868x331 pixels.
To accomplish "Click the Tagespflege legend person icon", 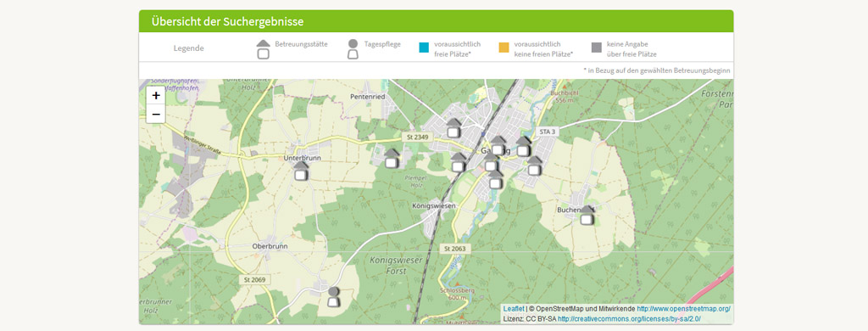I will pos(353,49).
